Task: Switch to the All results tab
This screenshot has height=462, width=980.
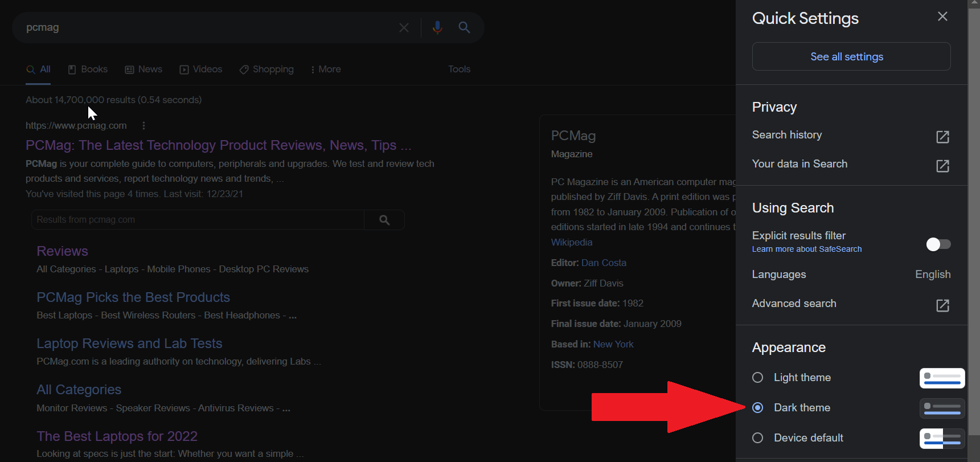Action: tap(38, 69)
